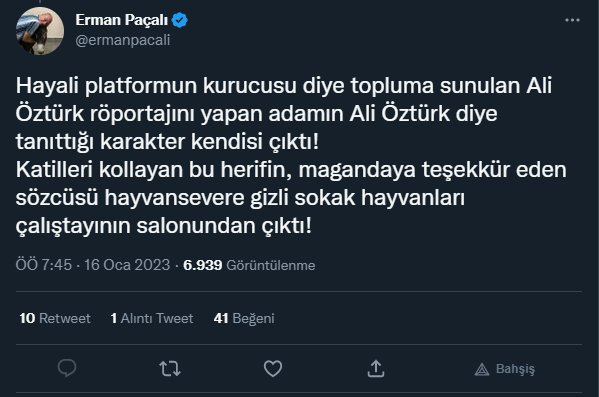599x397 pixels.
Task: Click the ÖÖ 7:45 timestamp
Action: [x=44, y=265]
